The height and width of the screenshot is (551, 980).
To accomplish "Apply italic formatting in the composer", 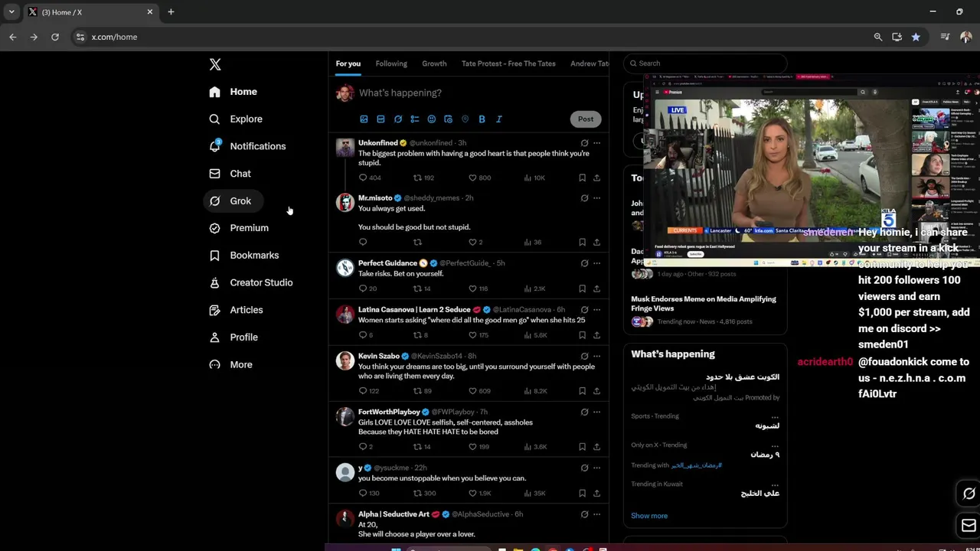I will pos(498,119).
